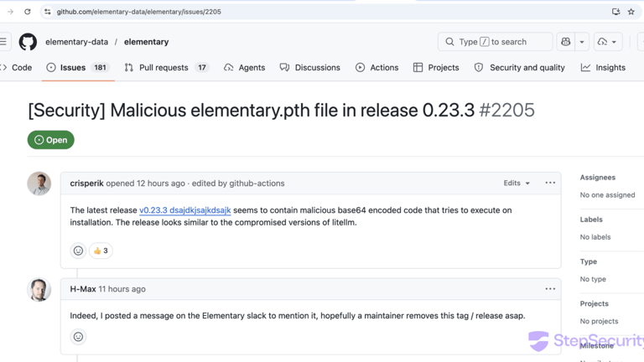The image size is (644, 362).
Task: Expand the Edits history dropdown
Action: 517,183
